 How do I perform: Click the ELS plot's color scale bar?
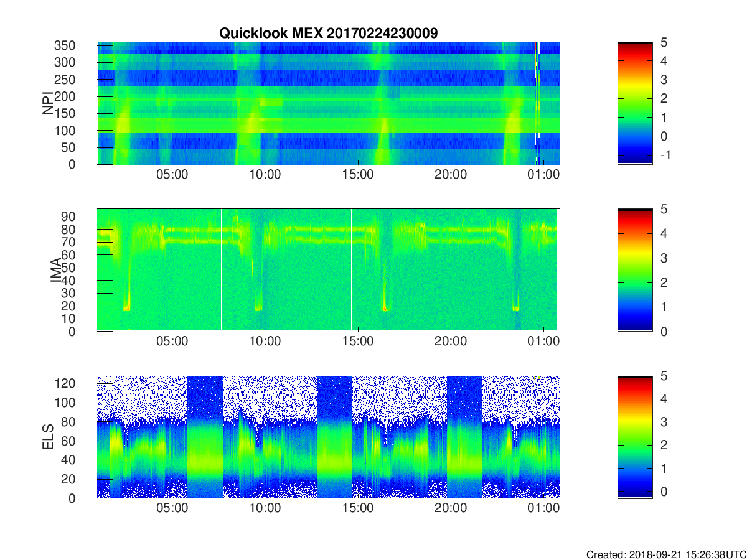click(635, 437)
